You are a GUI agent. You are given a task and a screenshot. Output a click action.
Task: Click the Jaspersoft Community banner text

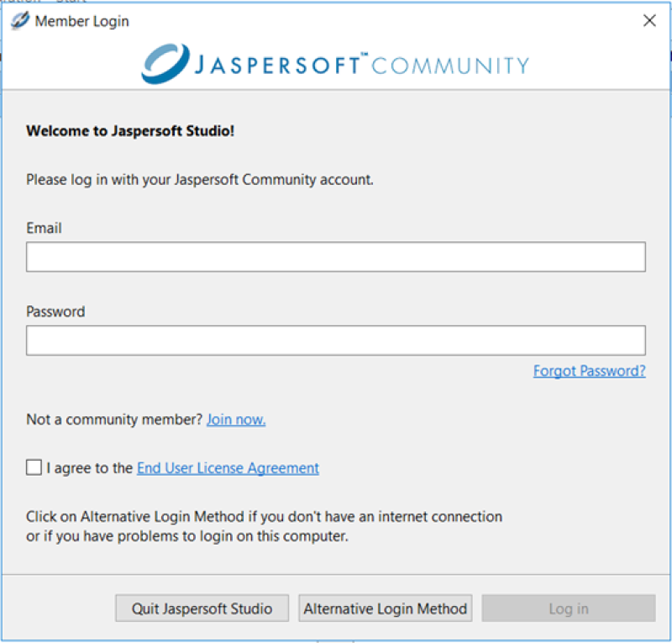[x=361, y=66]
